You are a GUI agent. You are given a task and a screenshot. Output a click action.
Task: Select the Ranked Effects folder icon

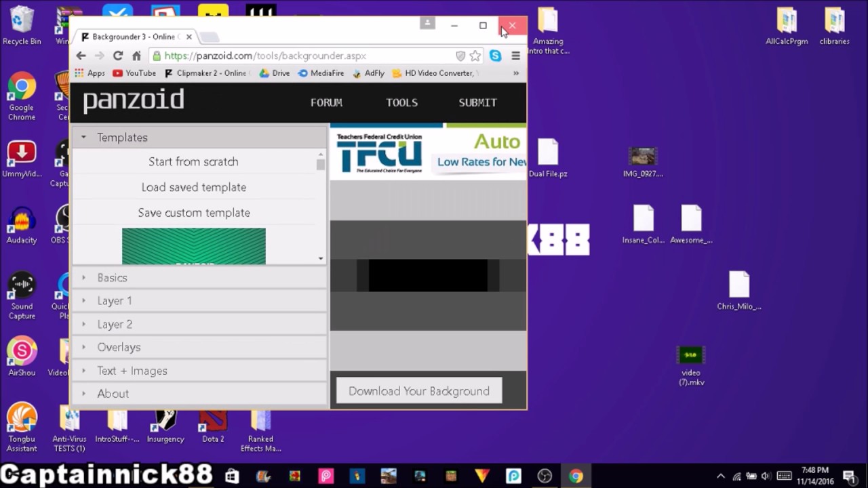tap(260, 430)
